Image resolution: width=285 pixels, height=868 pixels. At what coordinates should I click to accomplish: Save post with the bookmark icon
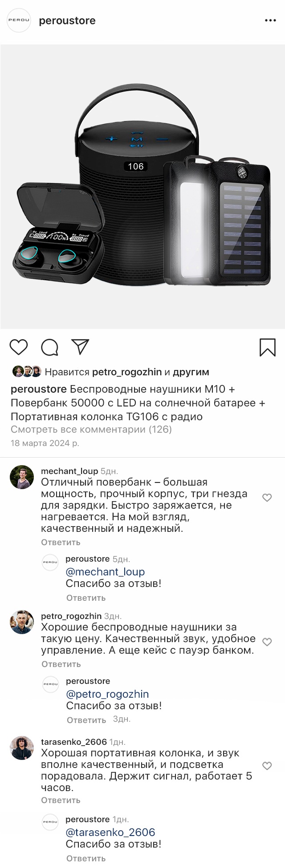click(267, 347)
